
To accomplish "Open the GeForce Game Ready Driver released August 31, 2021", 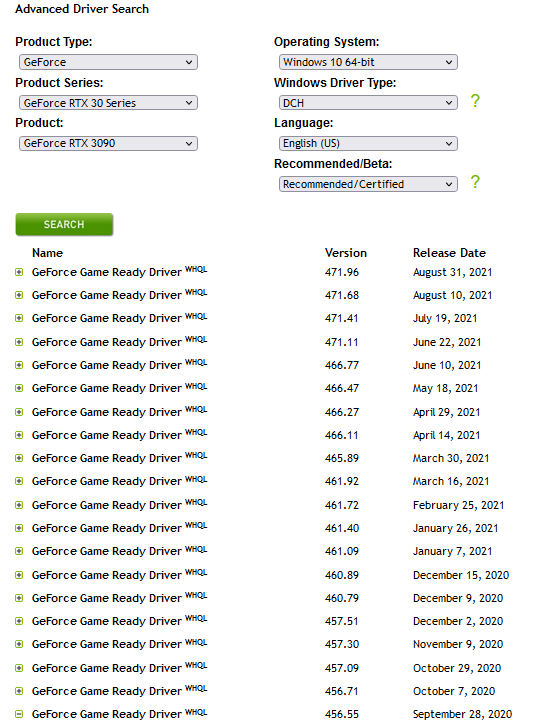I will pos(120,272).
